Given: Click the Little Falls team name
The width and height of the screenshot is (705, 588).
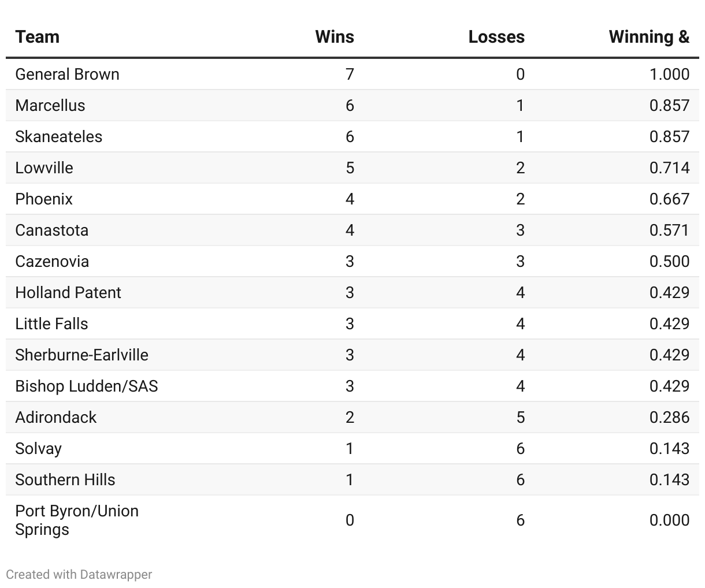Looking at the screenshot, I should click(x=52, y=323).
